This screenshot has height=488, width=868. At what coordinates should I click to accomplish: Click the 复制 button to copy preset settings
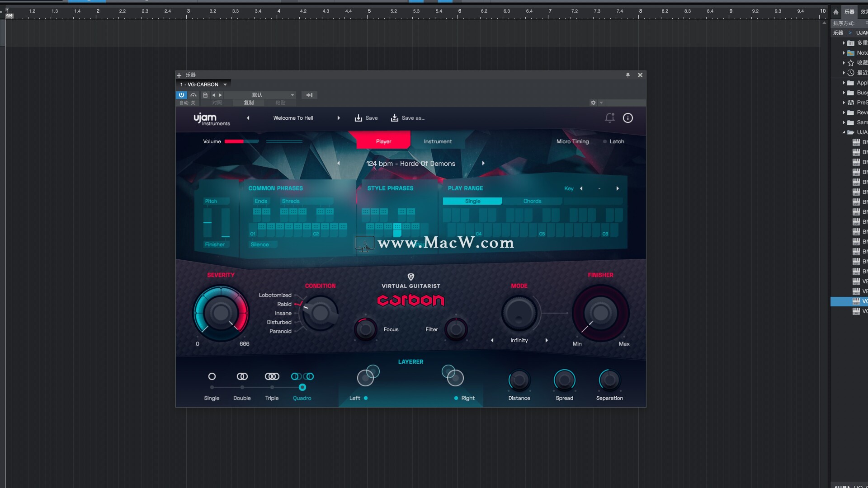click(x=248, y=103)
